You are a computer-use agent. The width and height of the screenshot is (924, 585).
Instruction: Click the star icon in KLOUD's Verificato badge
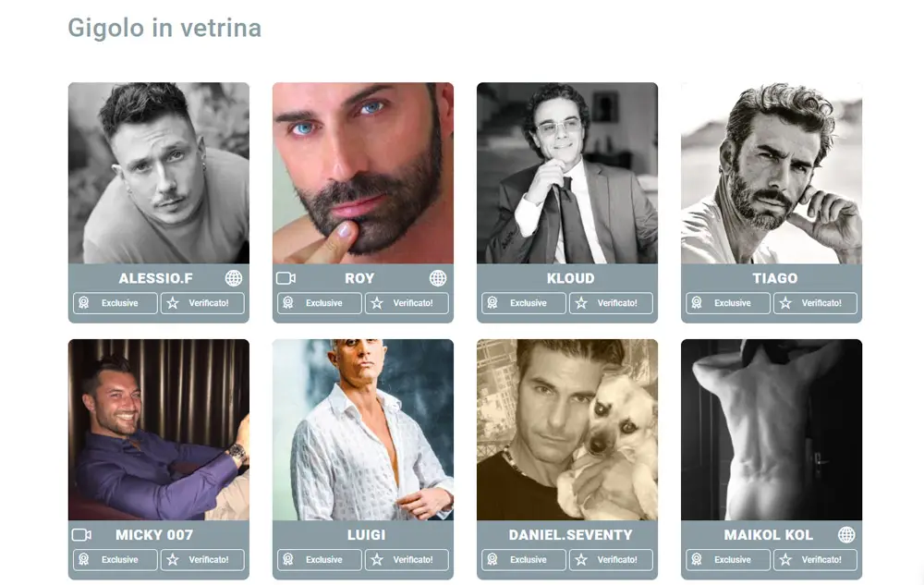point(581,303)
